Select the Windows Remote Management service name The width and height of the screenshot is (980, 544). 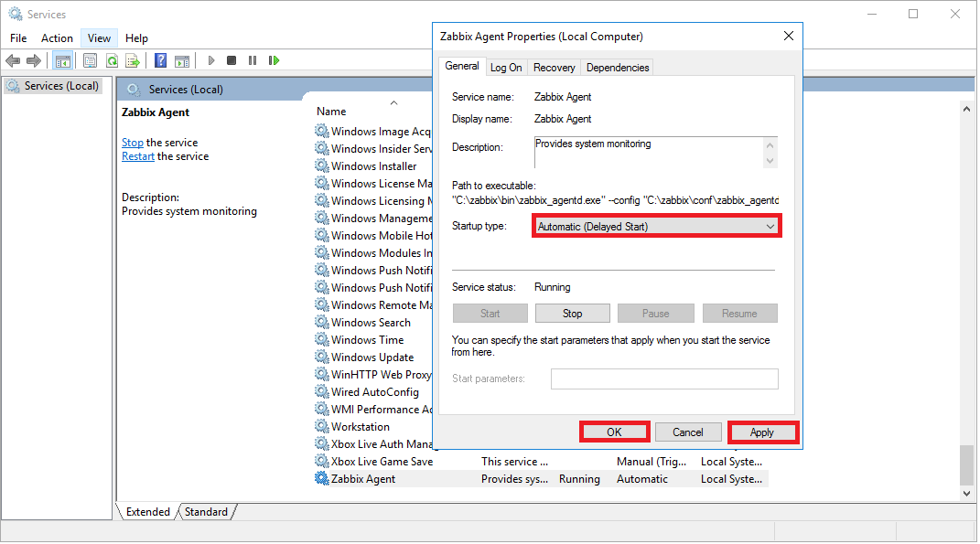(x=382, y=304)
